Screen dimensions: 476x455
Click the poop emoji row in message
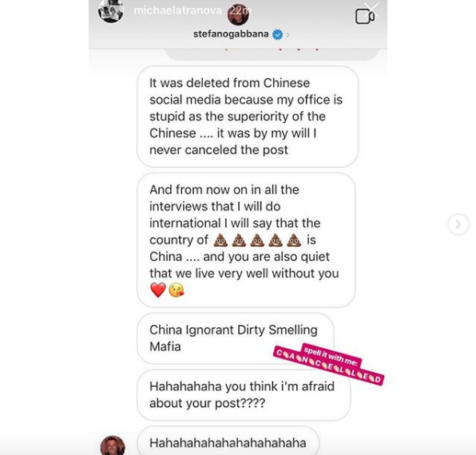tap(257, 240)
